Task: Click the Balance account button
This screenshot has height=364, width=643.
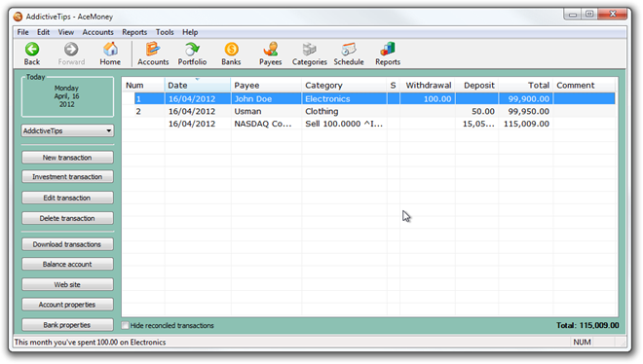Action: (67, 264)
